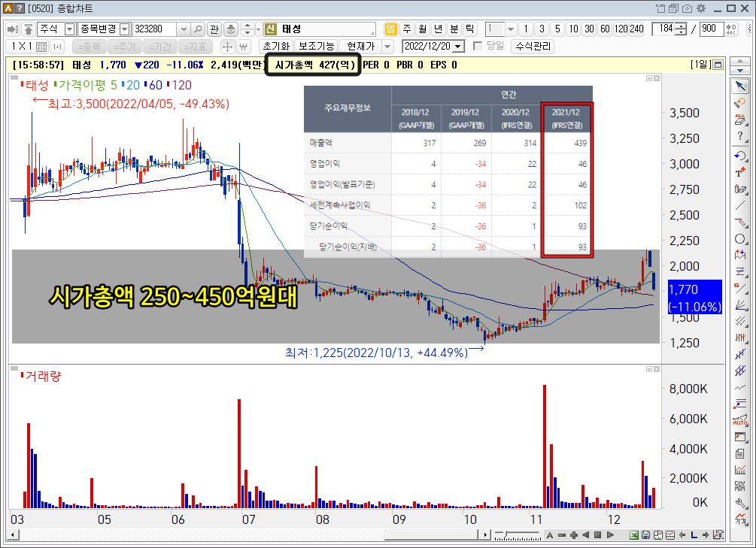Click the 900 total bars input field
This screenshot has width=756, height=548.
point(712,29)
